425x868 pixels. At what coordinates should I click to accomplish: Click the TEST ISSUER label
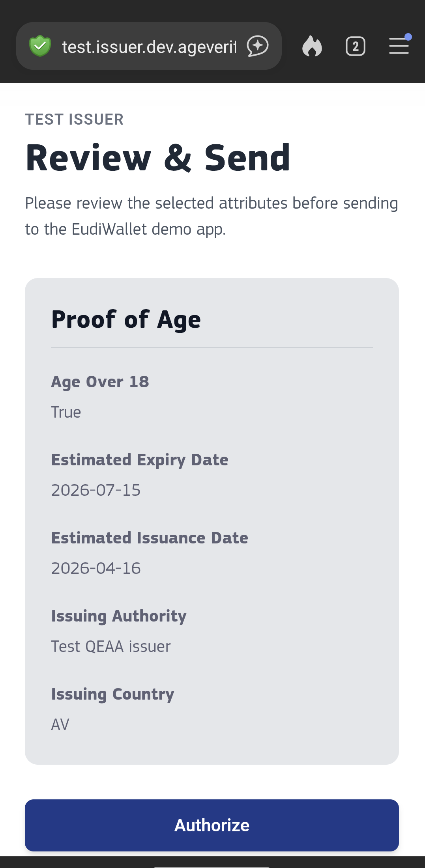[75, 119]
